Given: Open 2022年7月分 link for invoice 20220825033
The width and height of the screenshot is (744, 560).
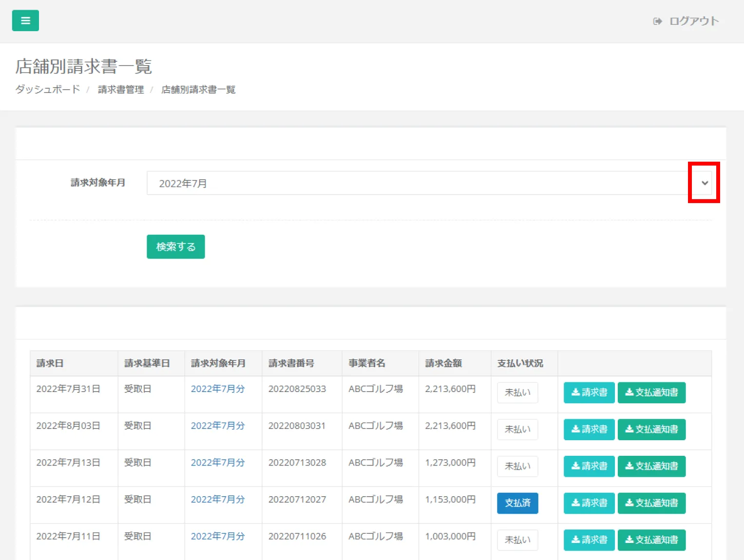Looking at the screenshot, I should (218, 389).
